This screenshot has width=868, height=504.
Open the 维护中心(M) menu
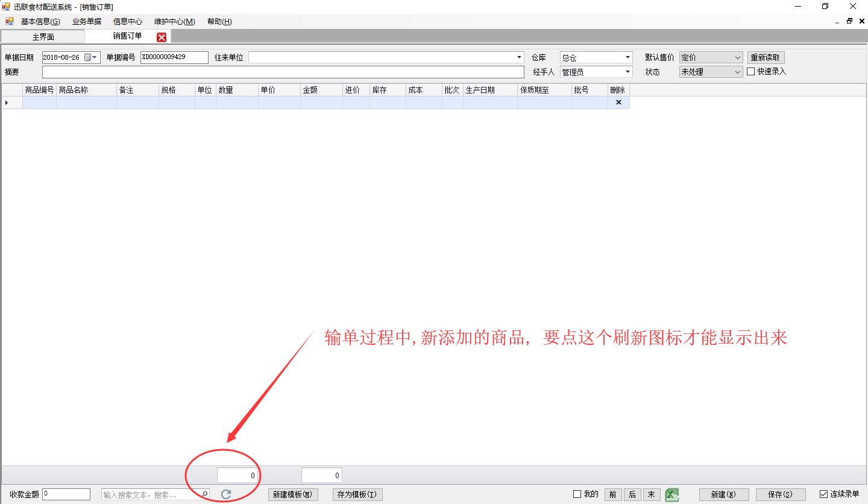pos(175,22)
